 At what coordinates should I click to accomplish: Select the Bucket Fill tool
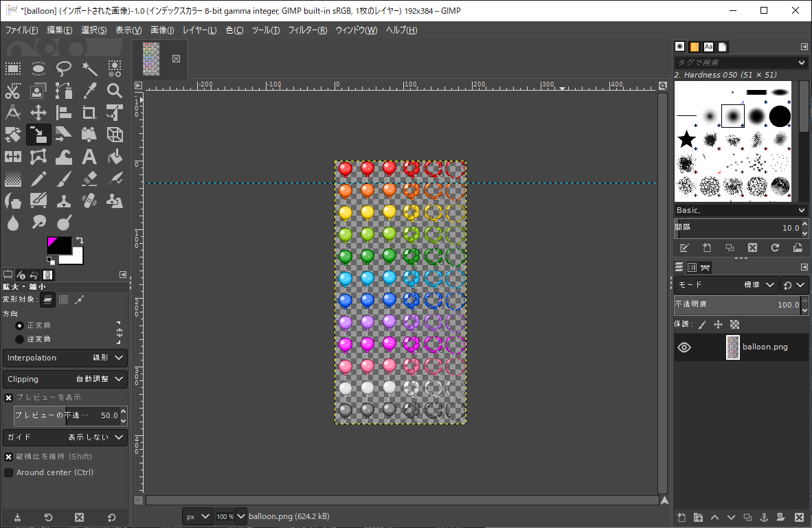pos(115,157)
